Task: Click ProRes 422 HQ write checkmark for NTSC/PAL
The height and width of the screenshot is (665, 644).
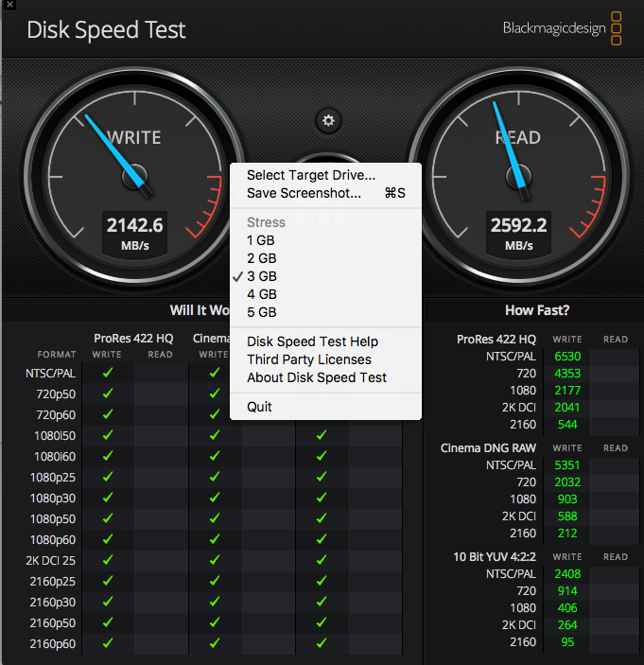Action: coord(108,373)
